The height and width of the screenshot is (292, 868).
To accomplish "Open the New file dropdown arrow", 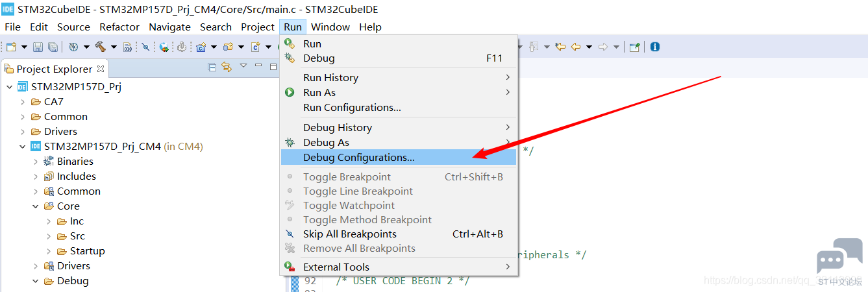I will [x=25, y=47].
